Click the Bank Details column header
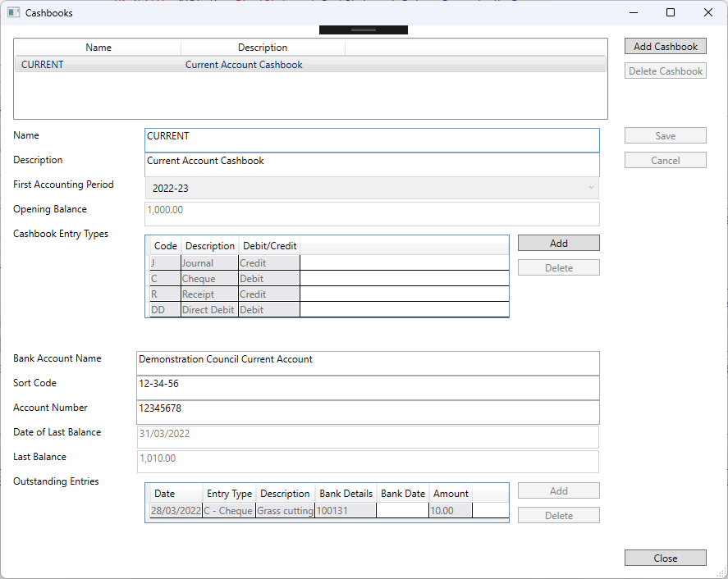The width and height of the screenshot is (728, 579). tap(346, 494)
